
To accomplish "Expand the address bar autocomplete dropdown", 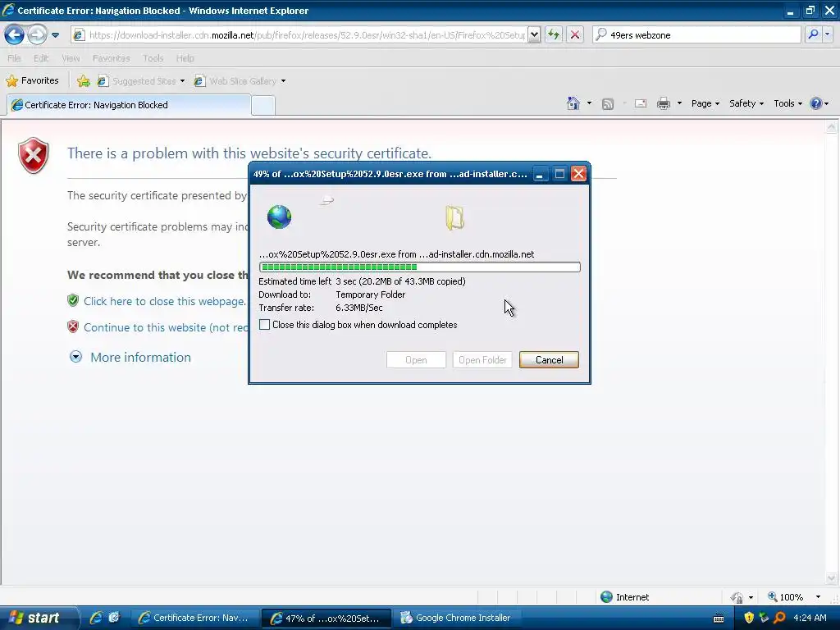I will [x=534, y=35].
